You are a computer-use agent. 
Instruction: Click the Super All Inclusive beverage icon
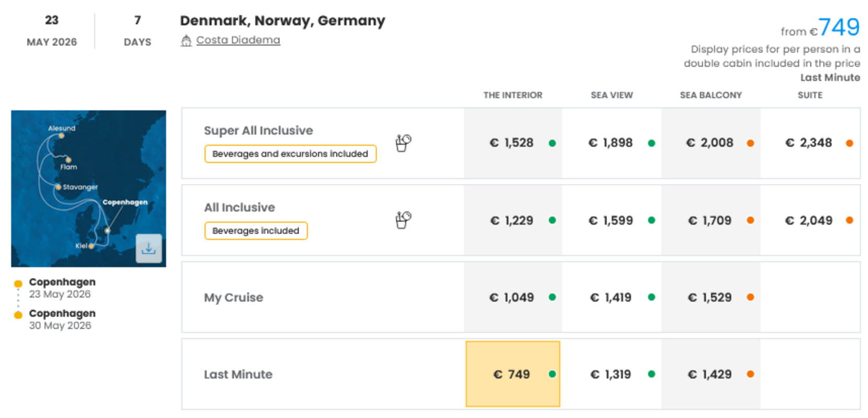[x=403, y=143]
